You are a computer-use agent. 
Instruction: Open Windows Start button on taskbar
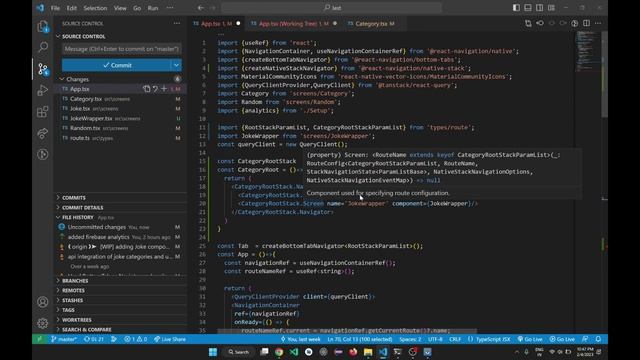tap(213, 352)
